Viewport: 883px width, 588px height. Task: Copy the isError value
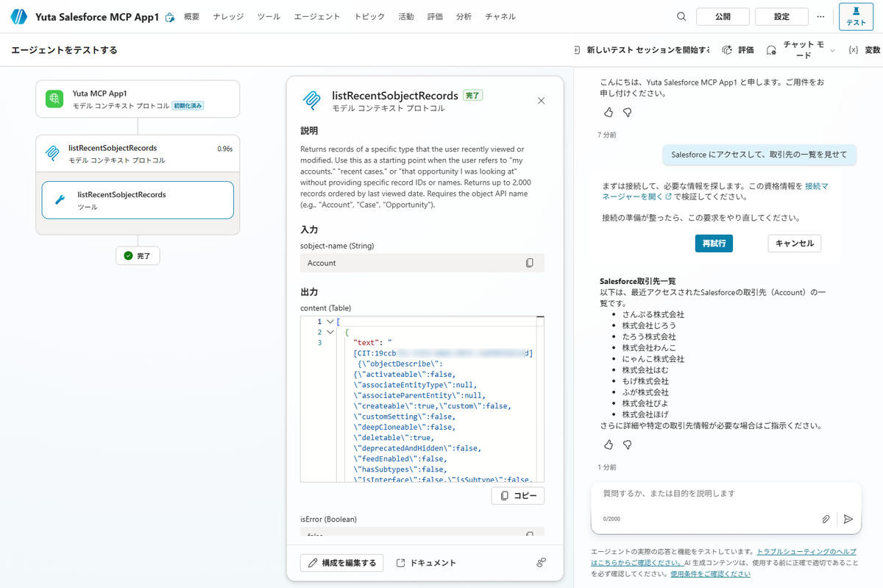pos(529,534)
